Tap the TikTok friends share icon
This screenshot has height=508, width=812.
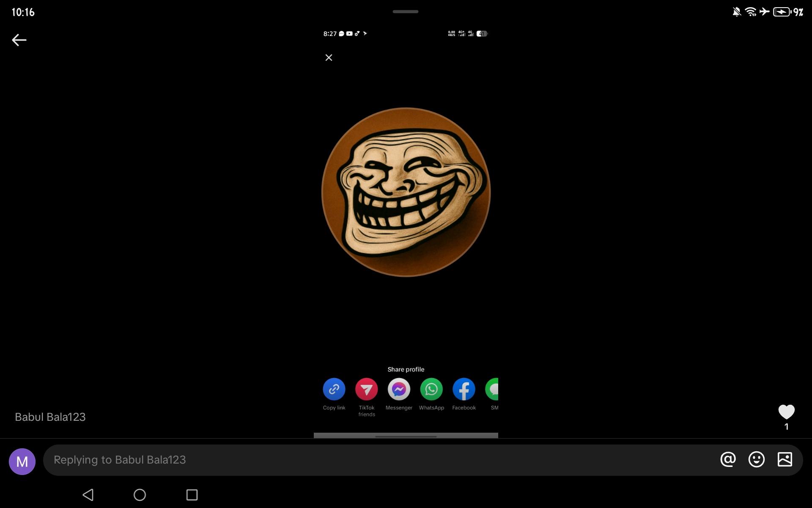(x=366, y=389)
